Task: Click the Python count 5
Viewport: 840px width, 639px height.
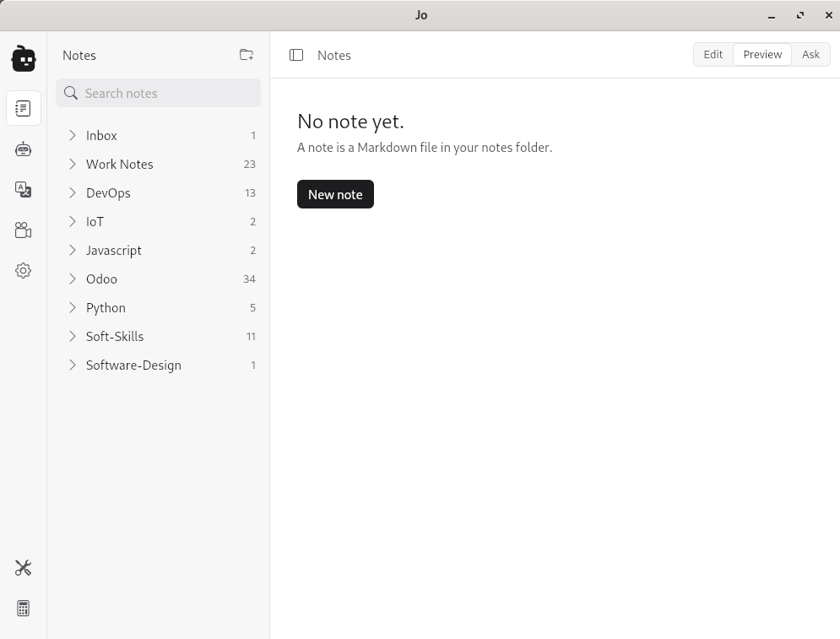Action: click(253, 307)
